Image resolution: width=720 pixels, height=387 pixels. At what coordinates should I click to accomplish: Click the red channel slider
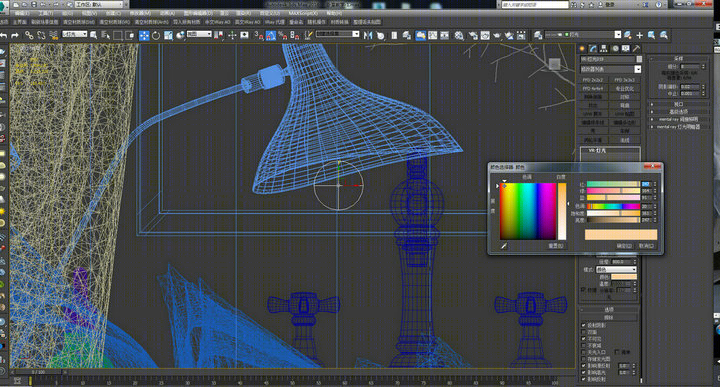(613, 184)
